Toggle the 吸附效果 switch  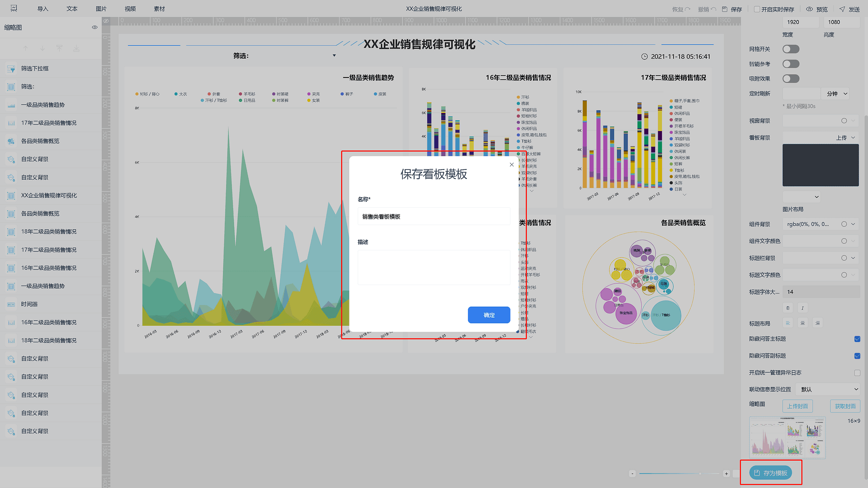tap(791, 79)
